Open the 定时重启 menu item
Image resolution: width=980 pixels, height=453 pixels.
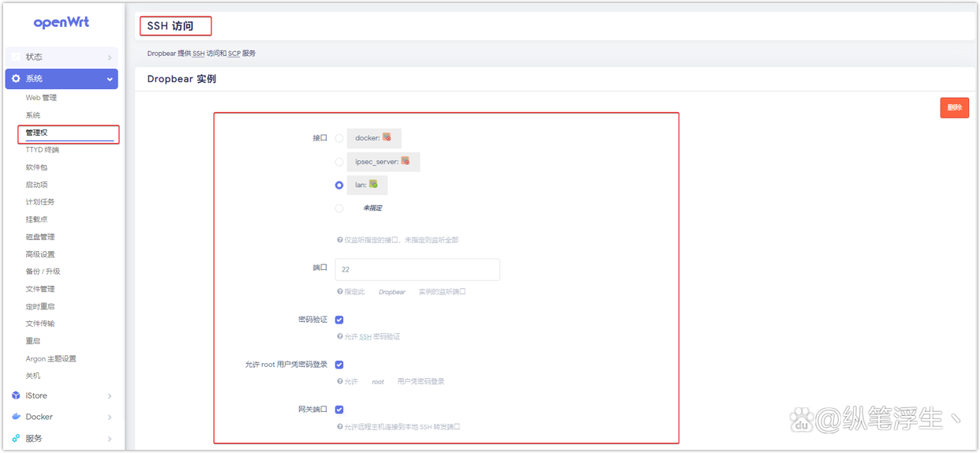tap(40, 306)
